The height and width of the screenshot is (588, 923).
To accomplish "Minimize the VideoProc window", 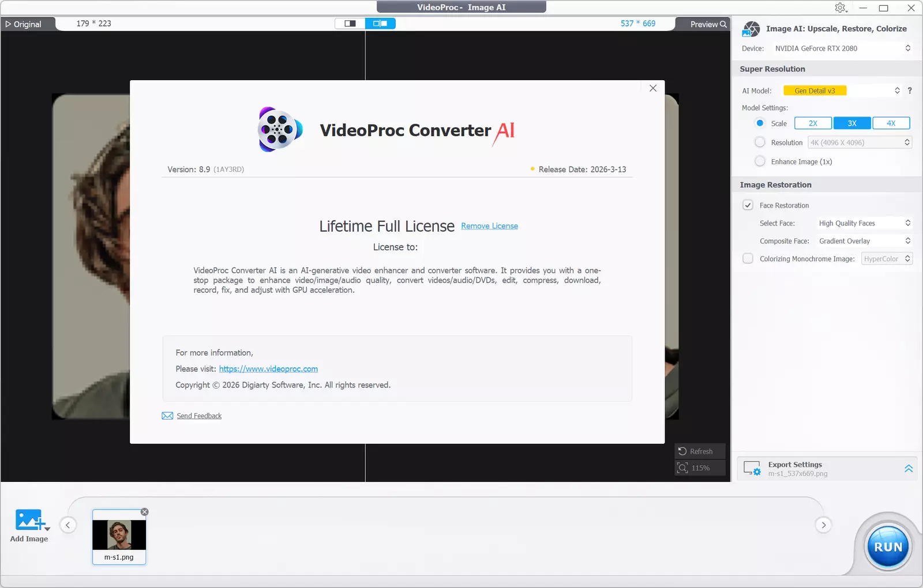I will [x=863, y=7].
